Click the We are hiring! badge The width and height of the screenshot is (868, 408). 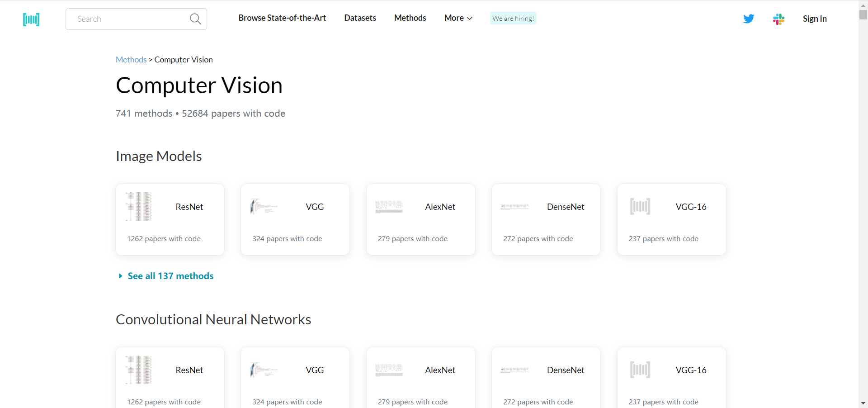coord(513,19)
